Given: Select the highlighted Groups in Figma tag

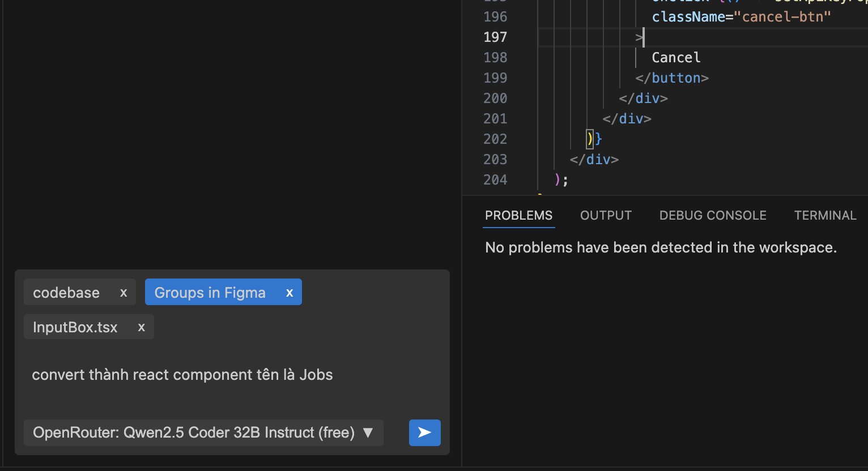Looking at the screenshot, I should point(210,293).
